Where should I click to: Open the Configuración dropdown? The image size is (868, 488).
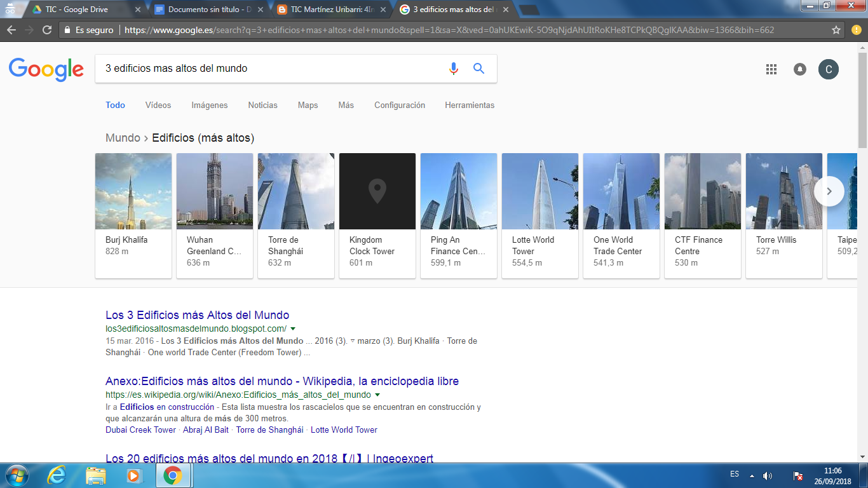[400, 105]
